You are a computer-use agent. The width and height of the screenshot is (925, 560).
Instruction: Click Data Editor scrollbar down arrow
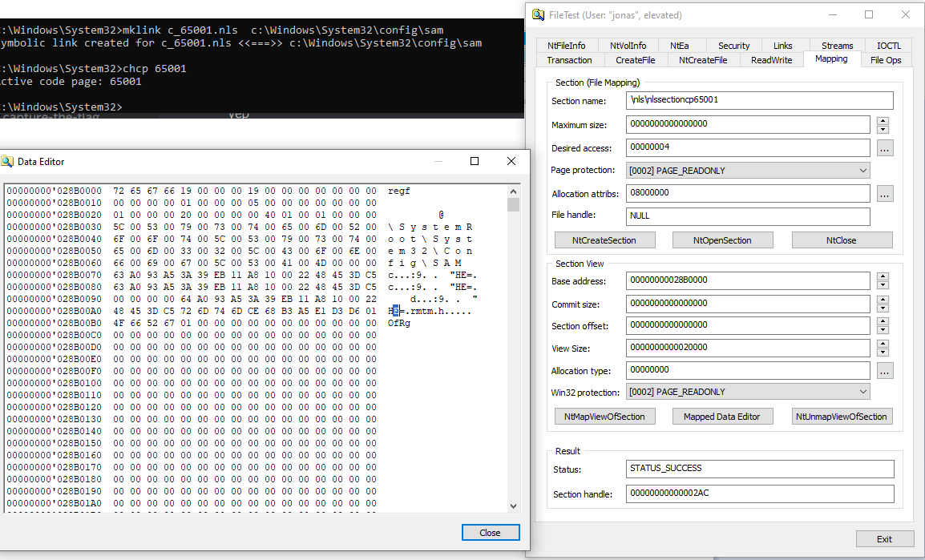[x=513, y=506]
